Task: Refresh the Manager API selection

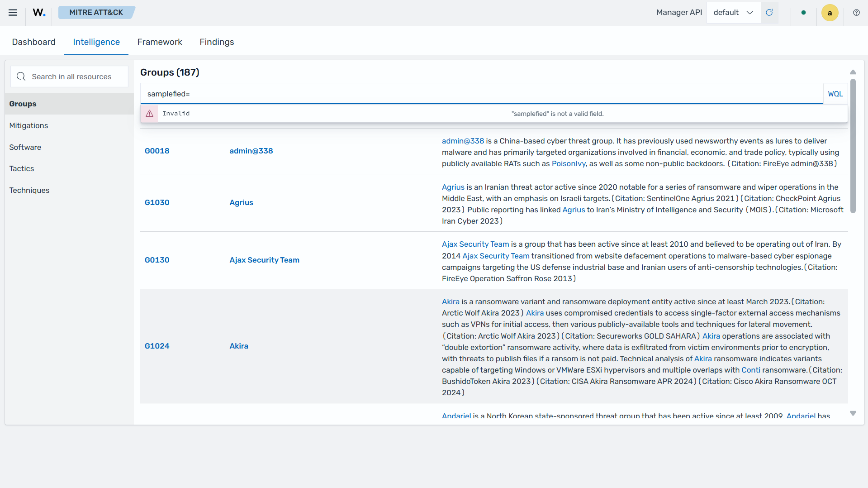Action: point(769,13)
